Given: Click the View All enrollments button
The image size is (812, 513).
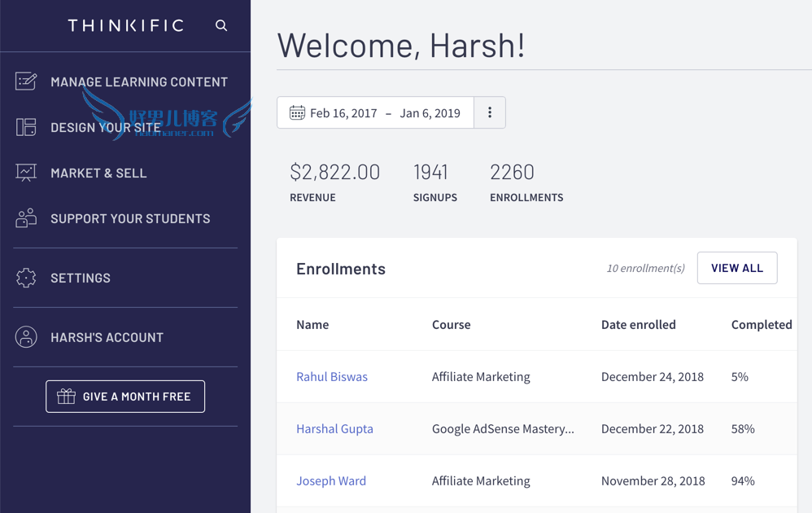Looking at the screenshot, I should pos(737,268).
